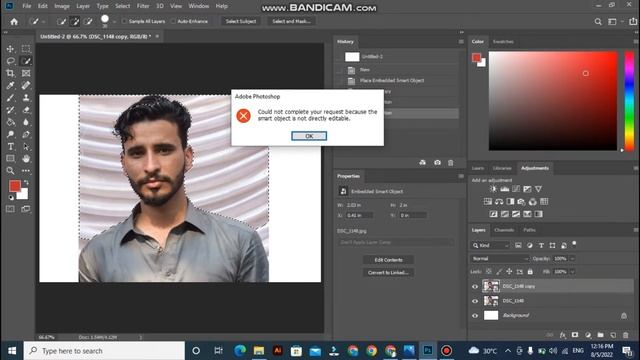Viewport: 640px width, 360px height.
Task: Toggle lock transparent pixels
Action: [489, 271]
